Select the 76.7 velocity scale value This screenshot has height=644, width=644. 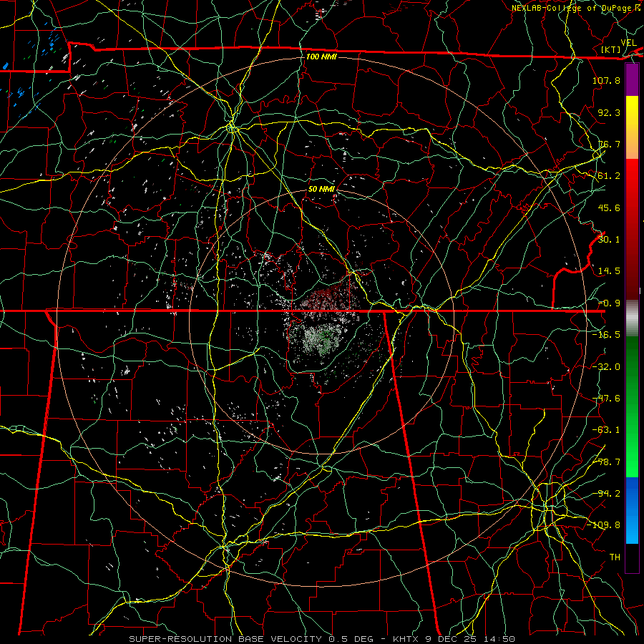(609, 144)
